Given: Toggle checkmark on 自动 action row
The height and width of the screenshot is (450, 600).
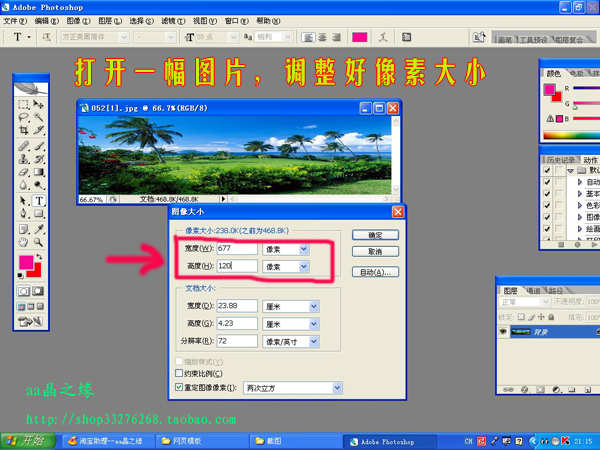Looking at the screenshot, I should [x=547, y=182].
